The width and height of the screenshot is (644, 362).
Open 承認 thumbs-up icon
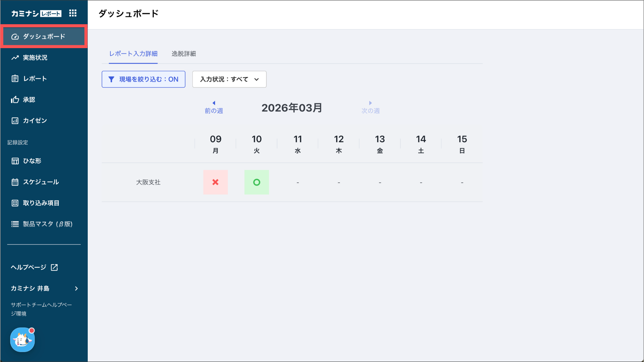click(15, 100)
